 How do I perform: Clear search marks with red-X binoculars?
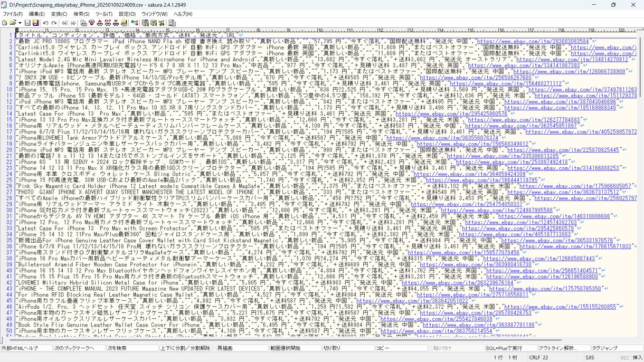point(116,23)
